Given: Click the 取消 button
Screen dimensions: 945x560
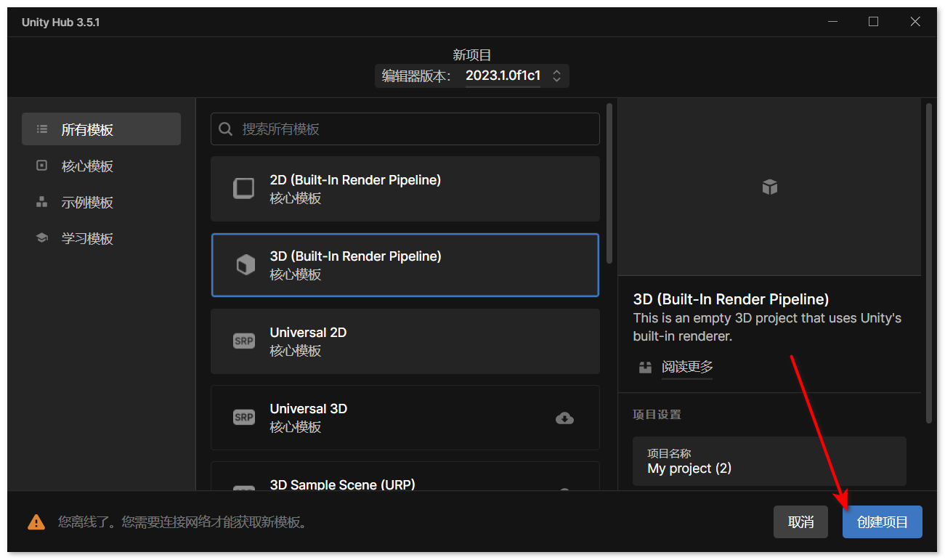Looking at the screenshot, I should tap(800, 522).
